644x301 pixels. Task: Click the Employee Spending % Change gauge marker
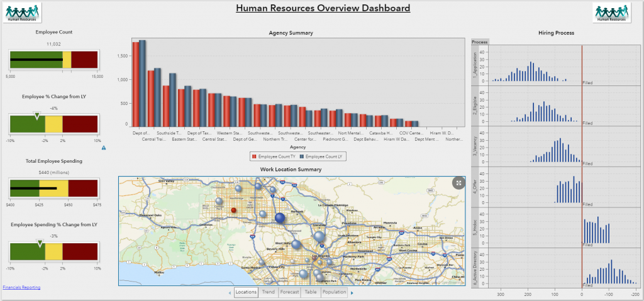(41, 243)
